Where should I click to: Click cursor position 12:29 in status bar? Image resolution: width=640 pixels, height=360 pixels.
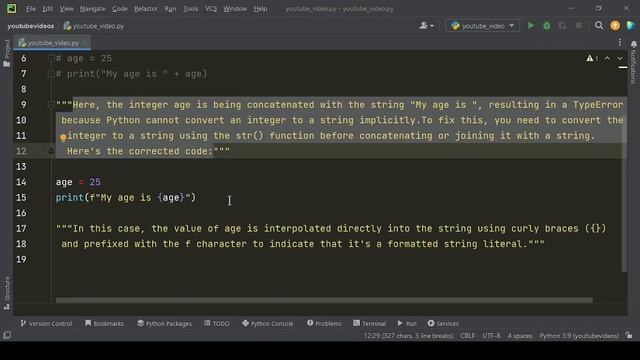[408, 336]
